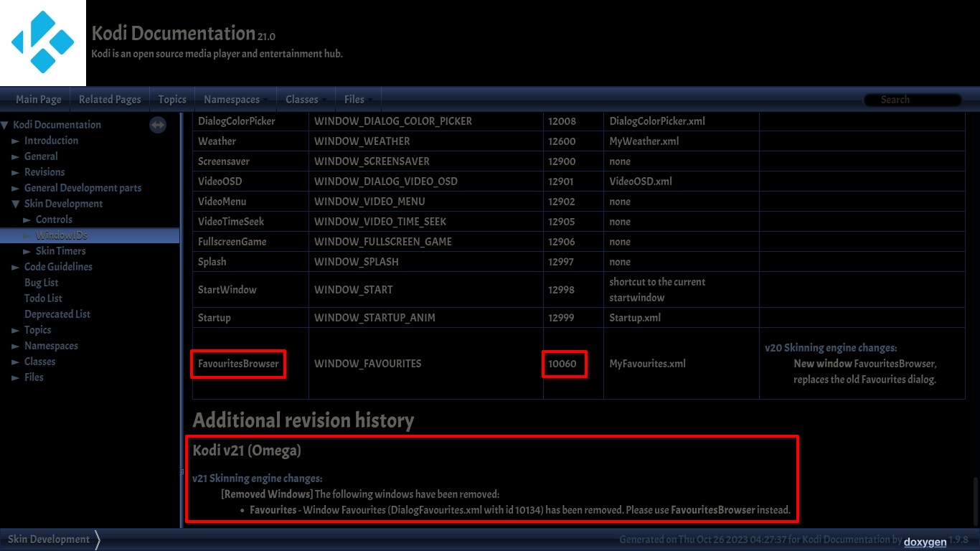Open General Development parts in sidebar

(x=83, y=188)
